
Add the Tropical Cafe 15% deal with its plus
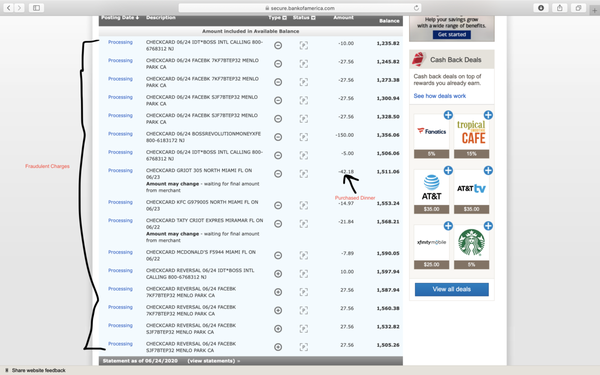[488, 115]
